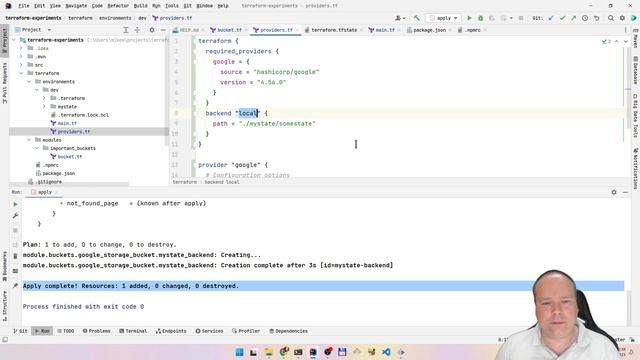
Task: Open the Database side panel
Action: click(x=636, y=70)
